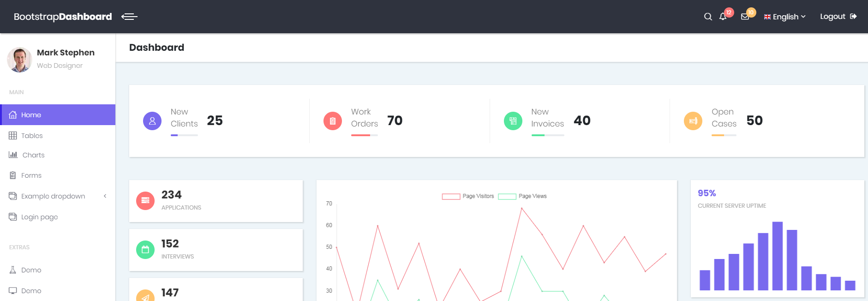The width and height of the screenshot is (868, 301).
Task: Click the Tables grid icon
Action: click(x=13, y=135)
